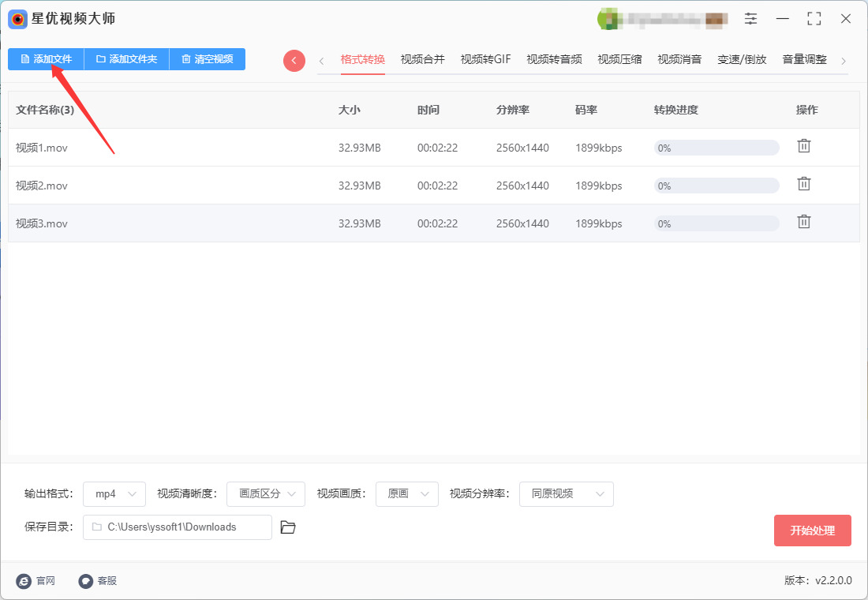The width and height of the screenshot is (868, 600).
Task: Click the 1899kbps bitrate of 视频1.mov
Action: [598, 148]
